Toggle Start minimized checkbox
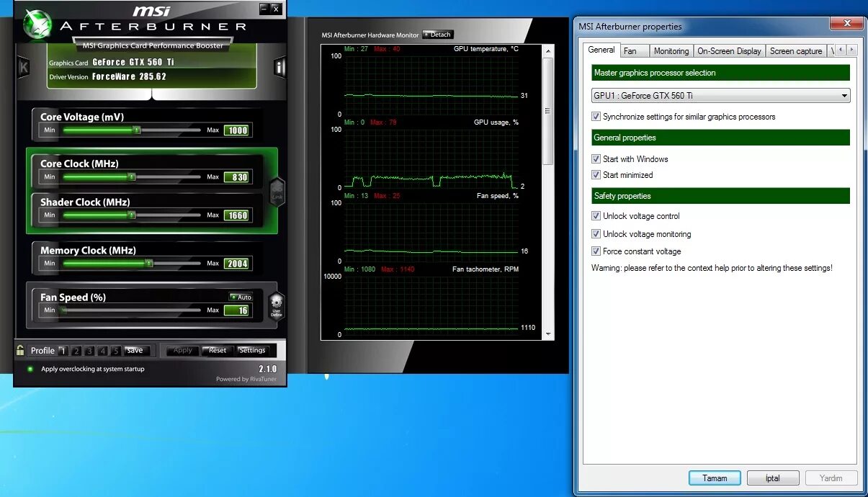 pyautogui.click(x=596, y=175)
